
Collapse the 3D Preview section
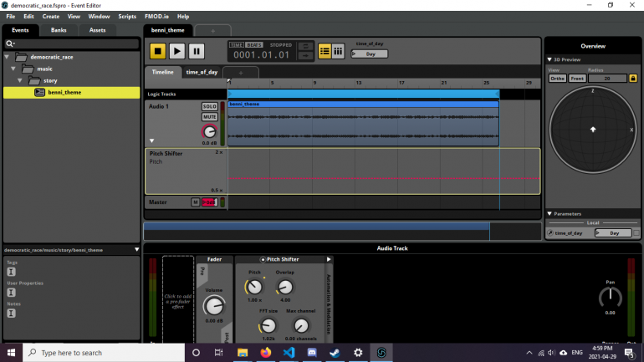tap(549, 59)
